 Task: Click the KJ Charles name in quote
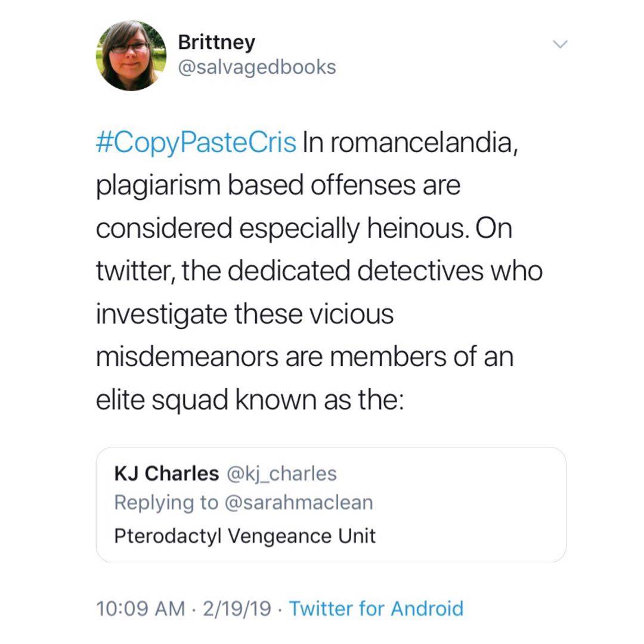click(166, 473)
